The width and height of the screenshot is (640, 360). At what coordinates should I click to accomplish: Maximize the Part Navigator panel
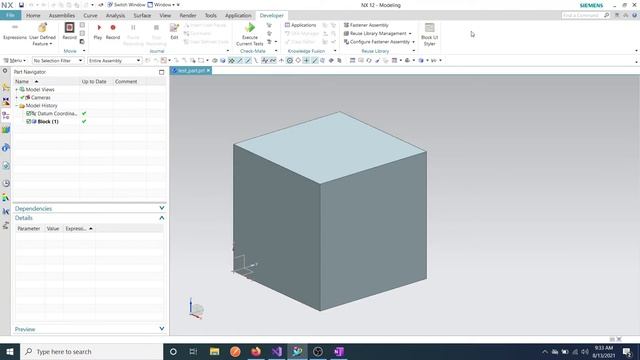(162, 72)
